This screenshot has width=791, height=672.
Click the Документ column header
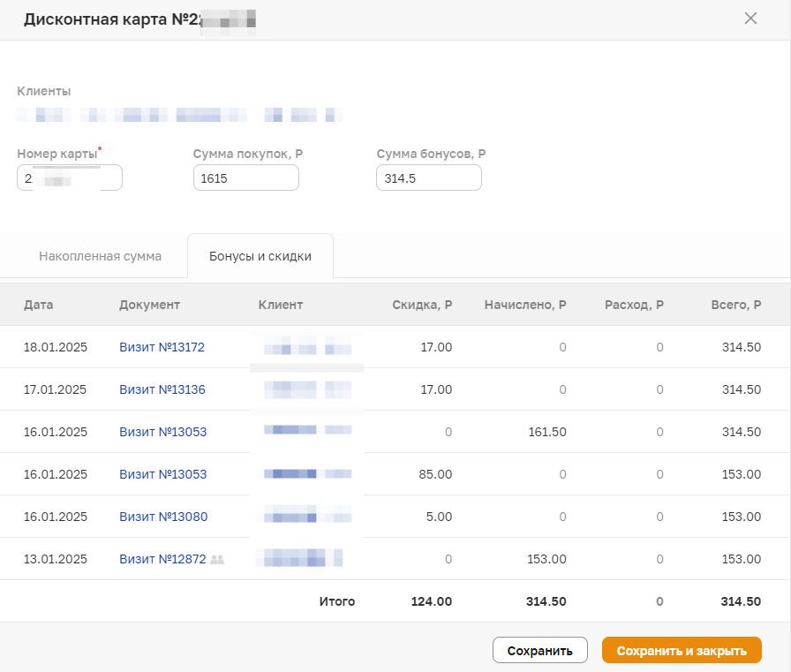(x=149, y=305)
